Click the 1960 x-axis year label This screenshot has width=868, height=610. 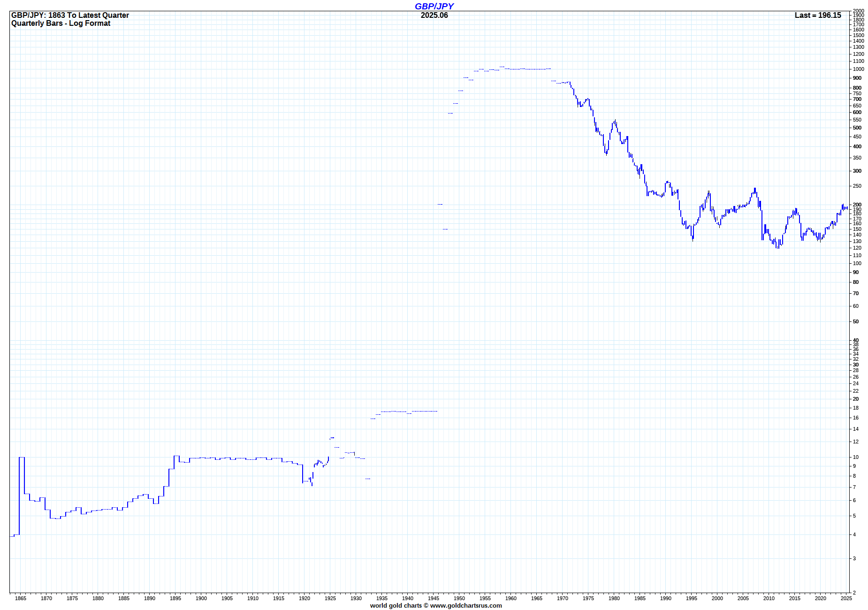coord(511,598)
